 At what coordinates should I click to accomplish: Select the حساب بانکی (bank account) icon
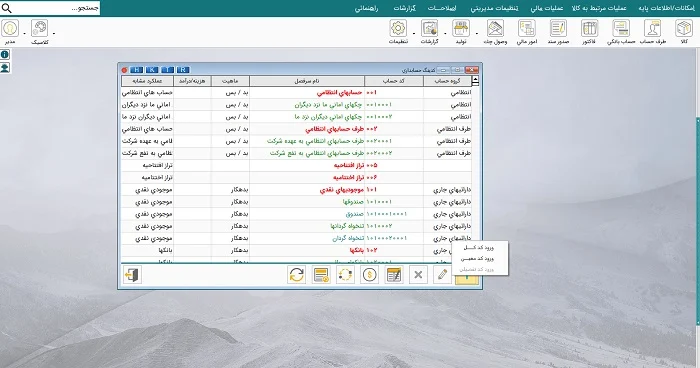[x=621, y=29]
